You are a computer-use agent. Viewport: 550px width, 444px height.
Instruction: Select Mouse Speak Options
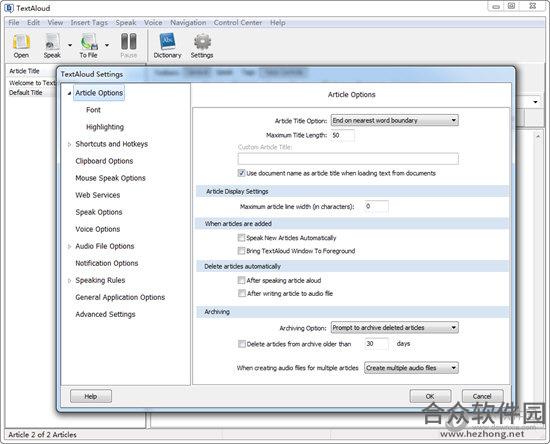pos(110,178)
